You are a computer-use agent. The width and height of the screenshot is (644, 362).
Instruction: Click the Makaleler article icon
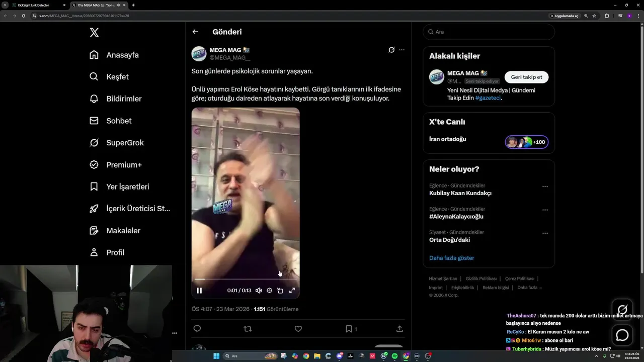point(94,231)
